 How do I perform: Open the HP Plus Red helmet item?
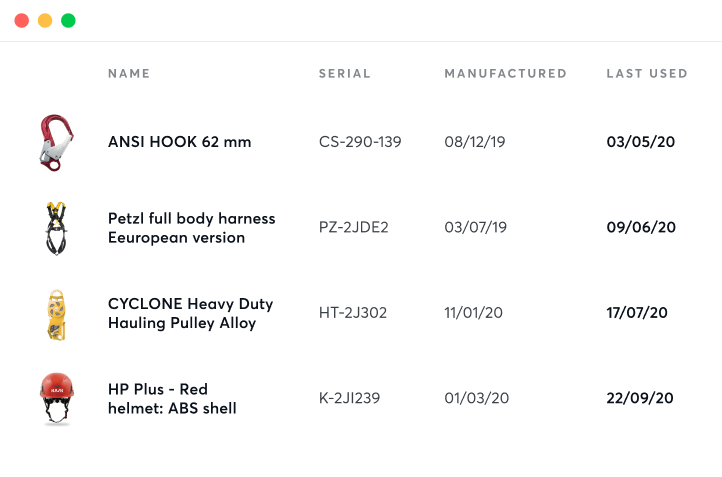(172, 398)
